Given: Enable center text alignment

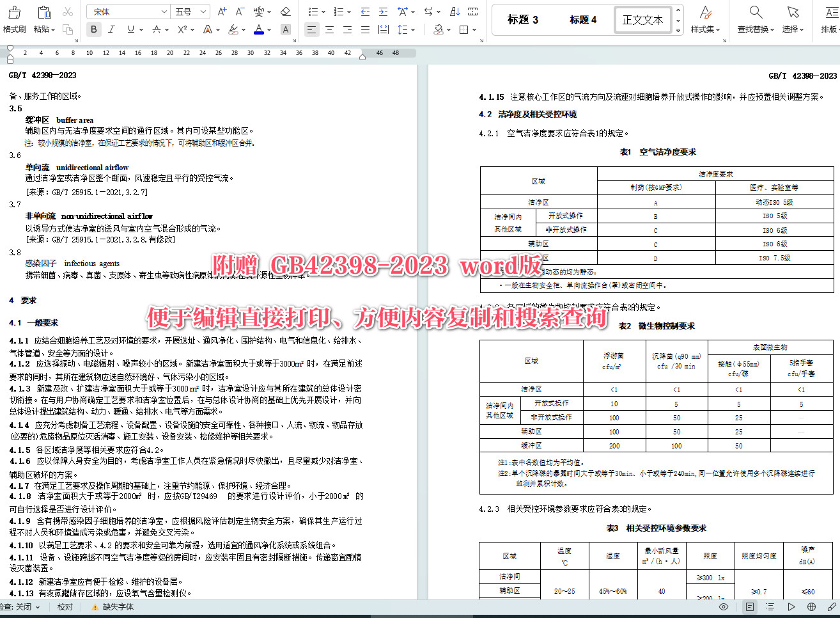Looking at the screenshot, I should (329, 29).
